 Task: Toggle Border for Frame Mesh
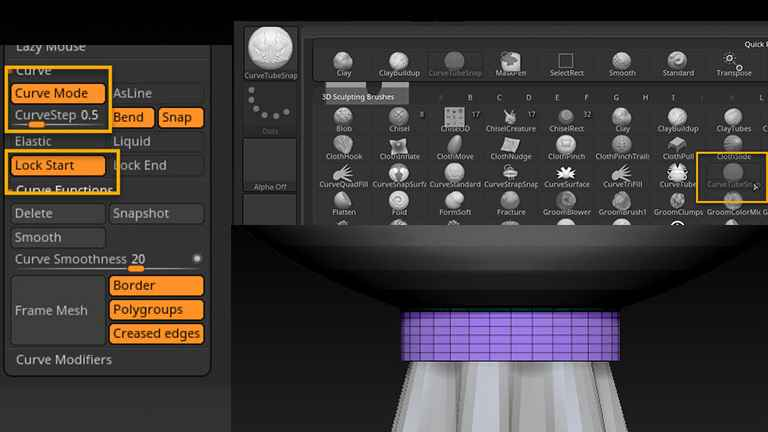pos(156,286)
